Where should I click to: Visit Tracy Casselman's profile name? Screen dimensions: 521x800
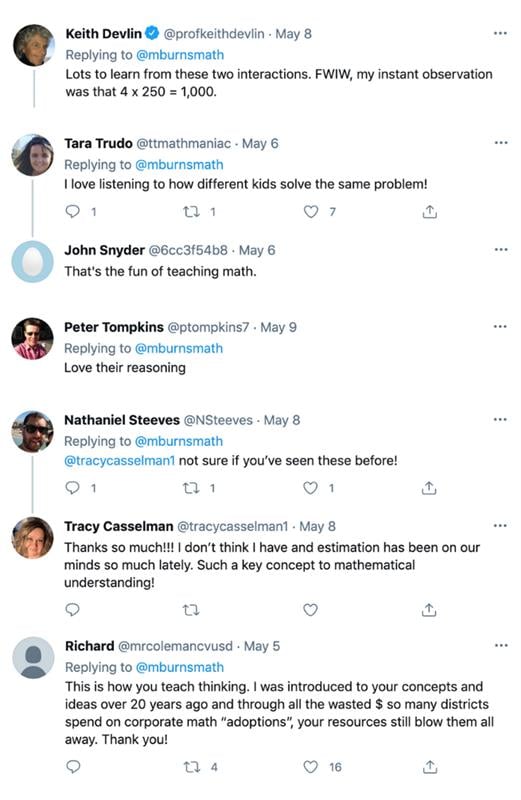tap(118, 526)
